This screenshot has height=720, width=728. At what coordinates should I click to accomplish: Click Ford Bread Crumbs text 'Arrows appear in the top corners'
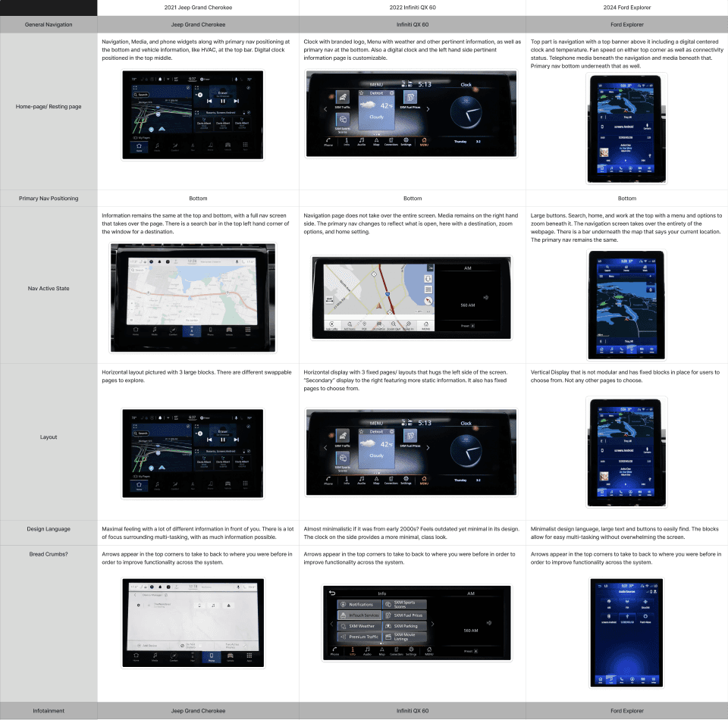coord(571,554)
